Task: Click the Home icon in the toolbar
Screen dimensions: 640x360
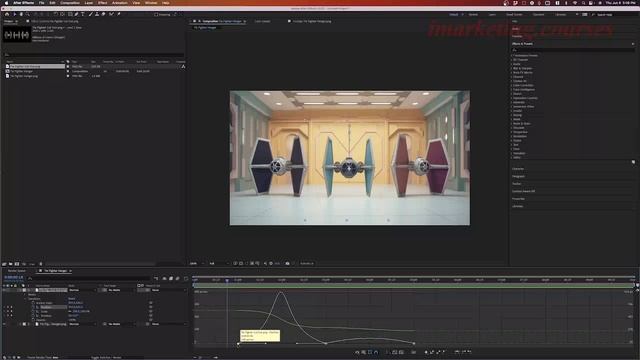Action: 7,14
